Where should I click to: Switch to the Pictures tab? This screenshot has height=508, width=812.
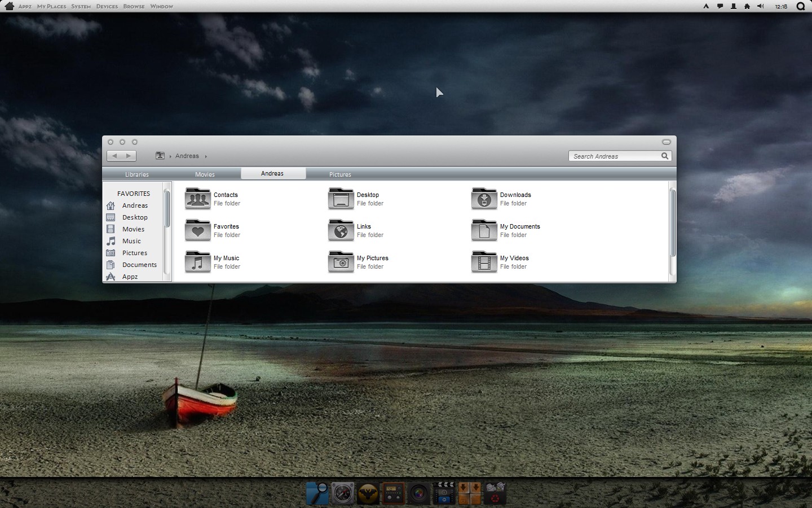pyautogui.click(x=340, y=174)
